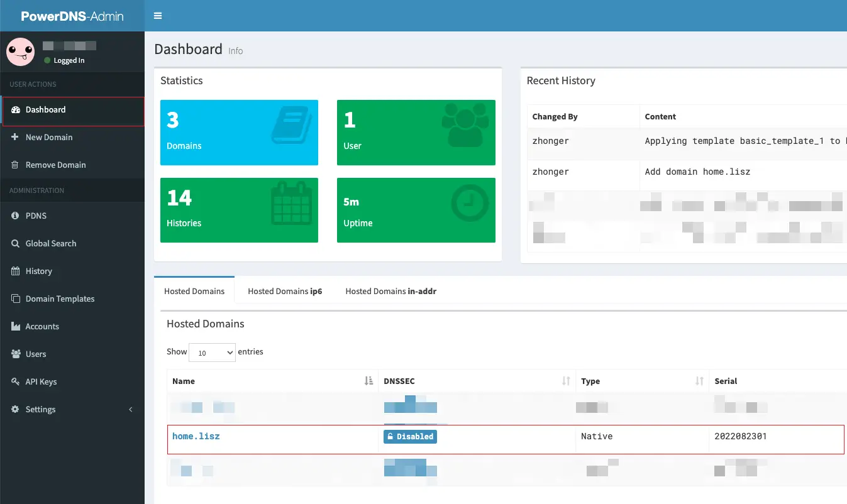Click the calendar icon beside History
This screenshot has height=504, width=847.
[16, 271]
